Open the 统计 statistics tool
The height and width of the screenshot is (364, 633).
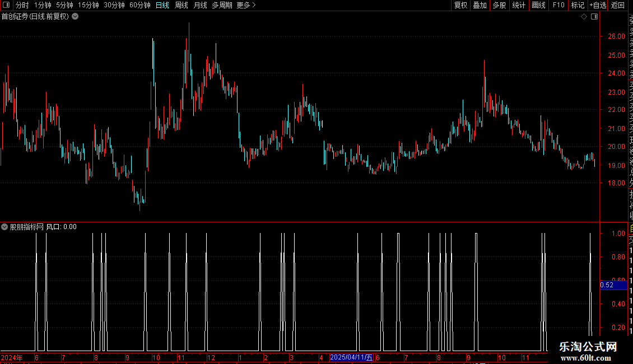click(519, 5)
